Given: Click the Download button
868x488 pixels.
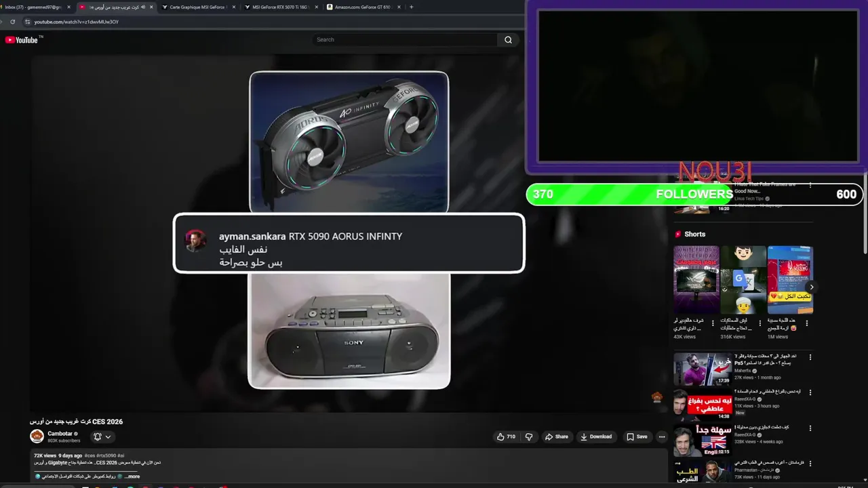Looking at the screenshot, I should [596, 437].
